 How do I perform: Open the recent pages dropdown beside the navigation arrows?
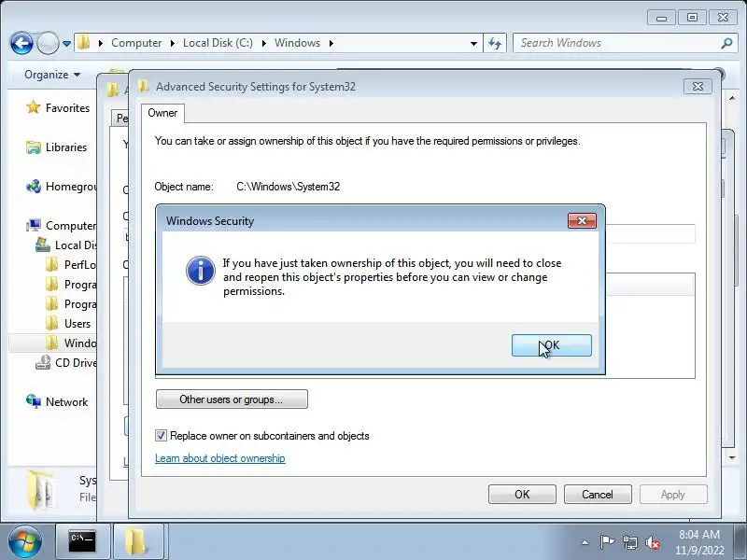(x=66, y=43)
